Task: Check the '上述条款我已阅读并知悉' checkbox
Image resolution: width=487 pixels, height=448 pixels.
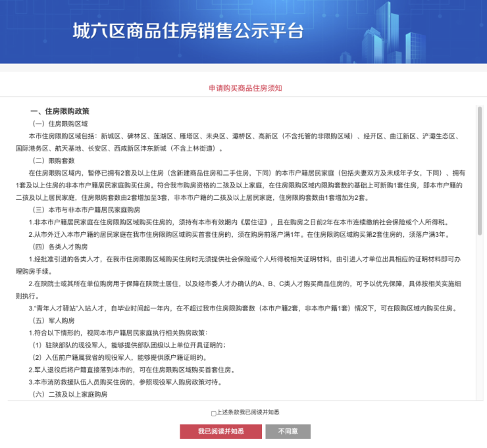Action: [213, 413]
